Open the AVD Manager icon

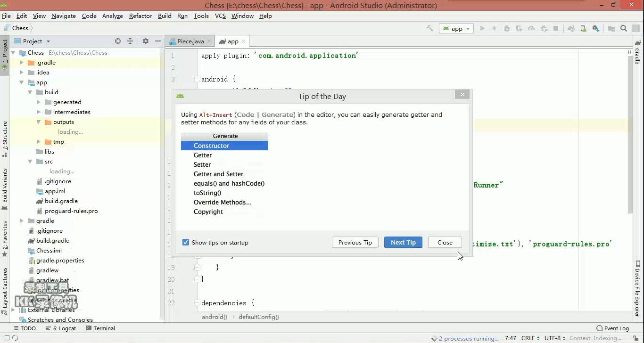pyautogui.click(x=584, y=28)
